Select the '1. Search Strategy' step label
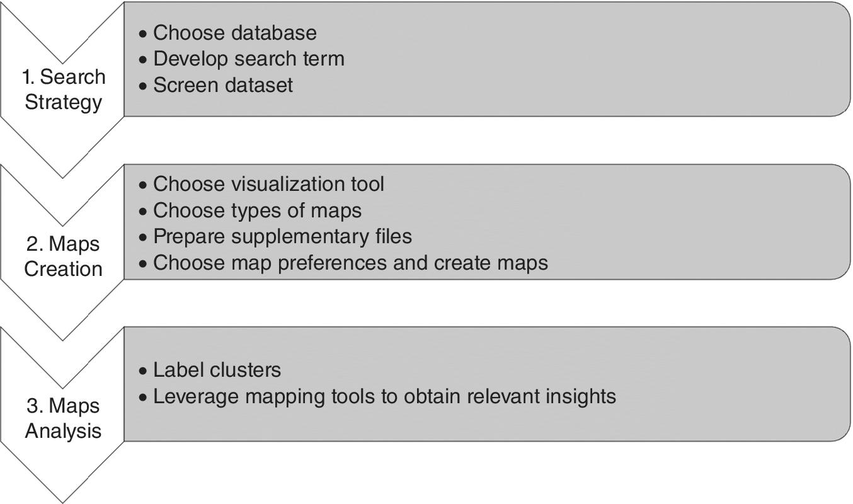This screenshot has width=853, height=504. click(64, 89)
